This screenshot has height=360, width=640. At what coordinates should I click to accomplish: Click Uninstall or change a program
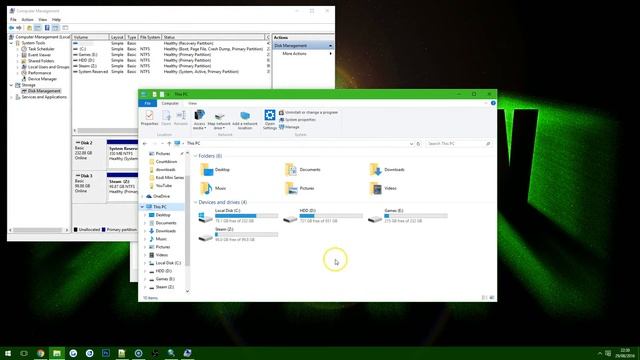click(308, 112)
